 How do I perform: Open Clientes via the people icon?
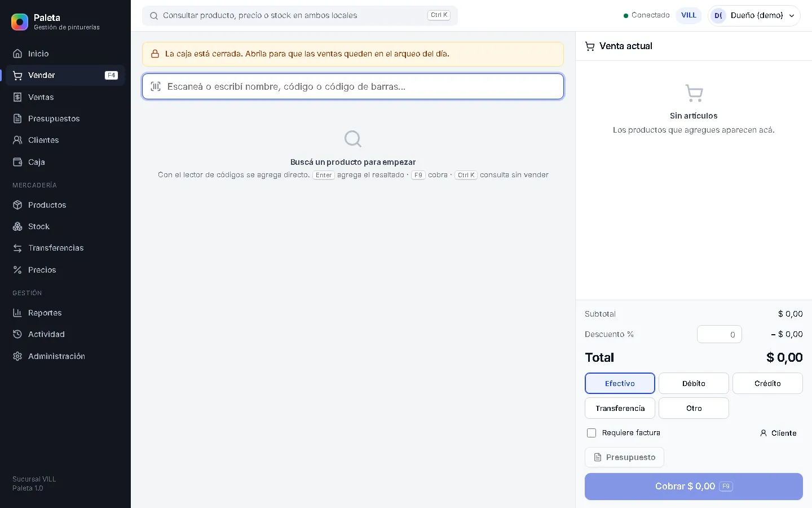point(17,140)
